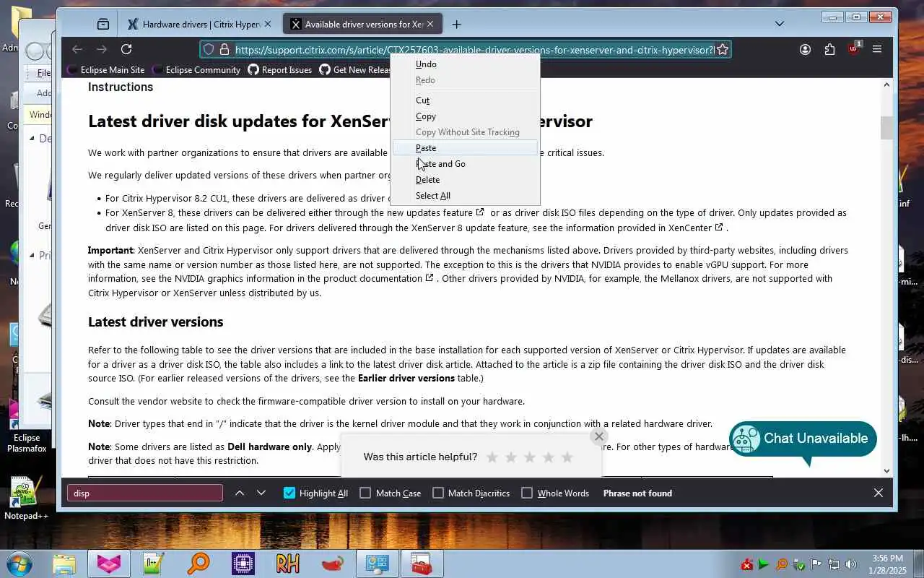Go to next find match arrow
This screenshot has height=578, width=924.
(x=261, y=493)
